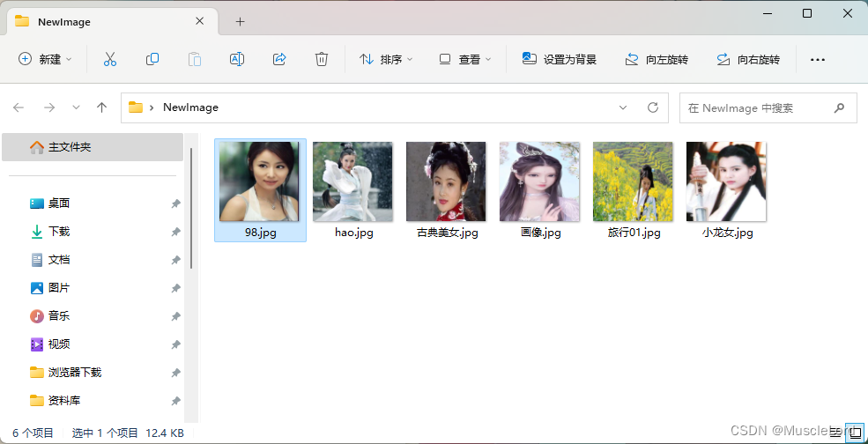This screenshot has height=444, width=868.
Task: Open 资料库 folder in the sidebar
Action: (56, 400)
